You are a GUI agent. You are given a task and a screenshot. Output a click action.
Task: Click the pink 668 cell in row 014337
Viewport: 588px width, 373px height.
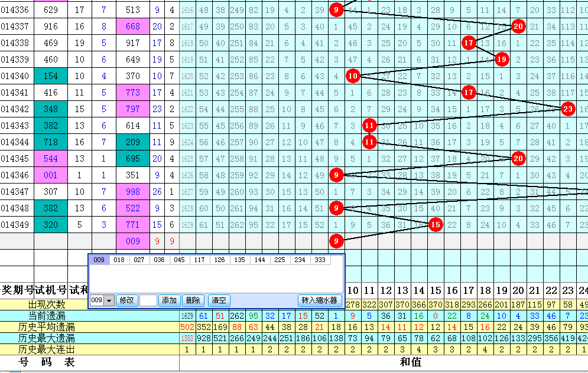[x=133, y=26]
